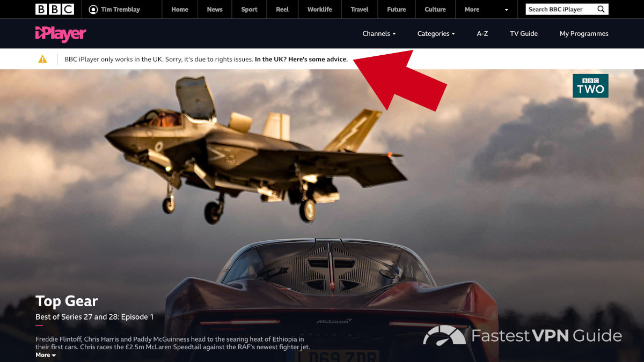Navigate to Travel
The height and width of the screenshot is (362, 644).
click(x=360, y=9)
